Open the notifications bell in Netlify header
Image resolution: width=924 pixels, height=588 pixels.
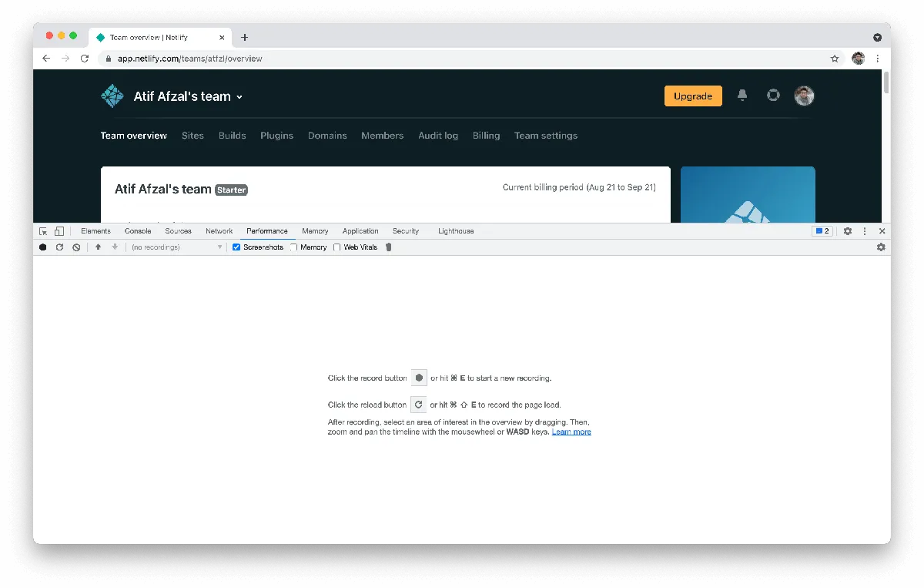coord(742,96)
